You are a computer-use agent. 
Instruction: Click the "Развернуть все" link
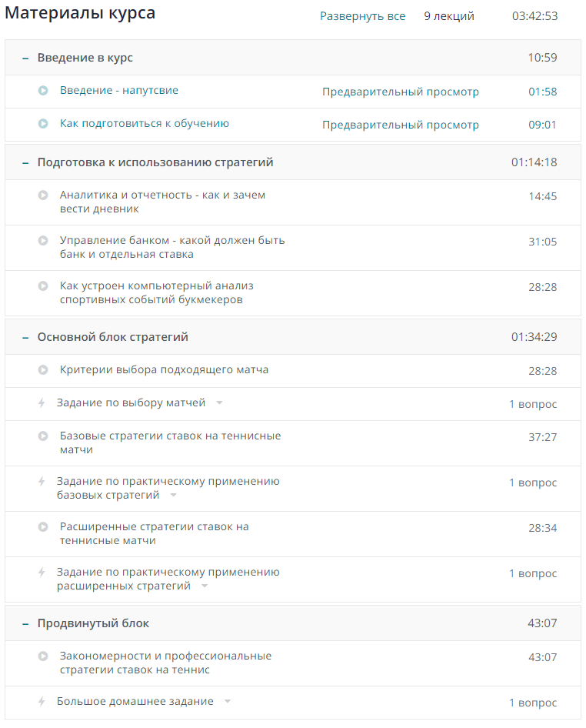(362, 15)
